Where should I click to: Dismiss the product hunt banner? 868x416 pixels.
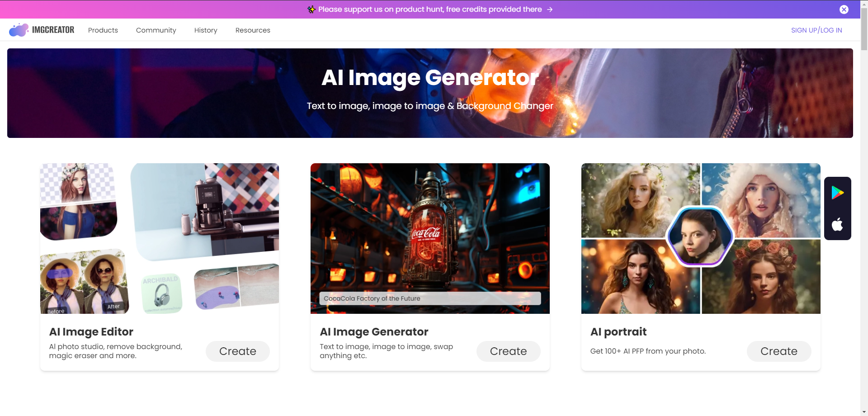[x=844, y=9]
